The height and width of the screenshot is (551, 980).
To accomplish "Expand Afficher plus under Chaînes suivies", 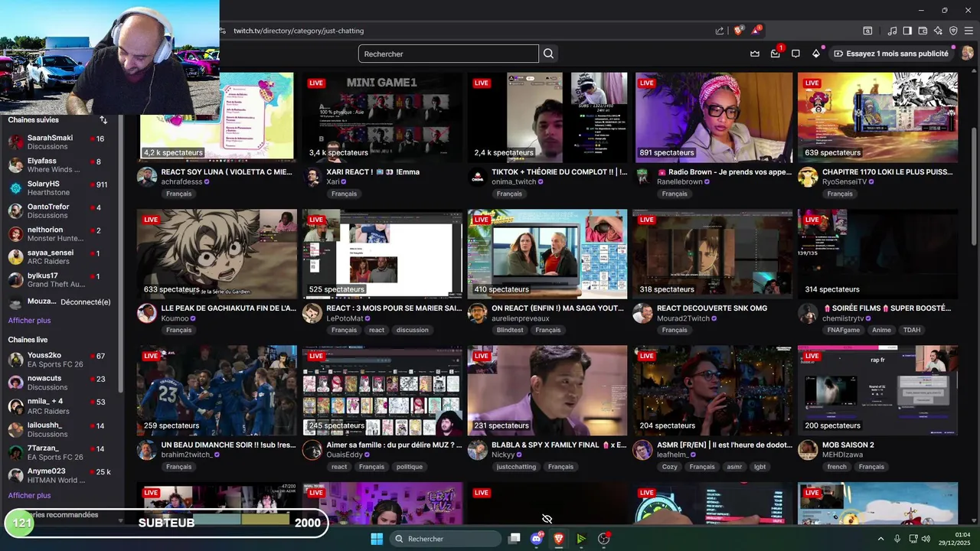I will tap(29, 321).
